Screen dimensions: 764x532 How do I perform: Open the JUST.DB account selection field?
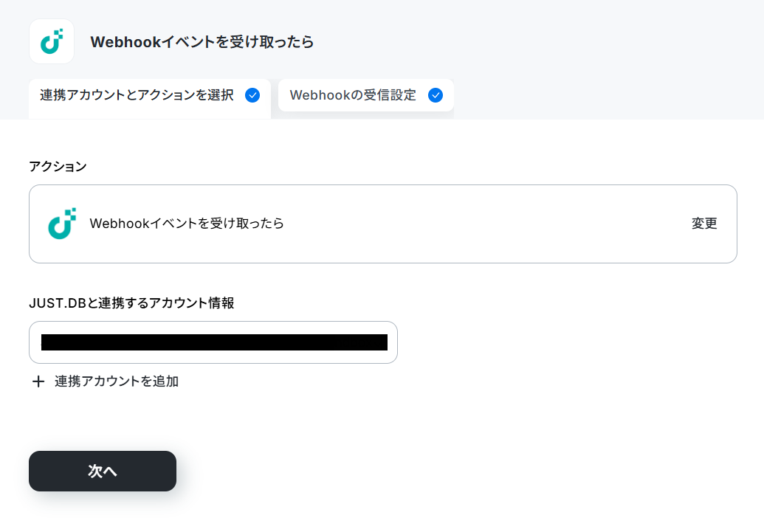[213, 342]
